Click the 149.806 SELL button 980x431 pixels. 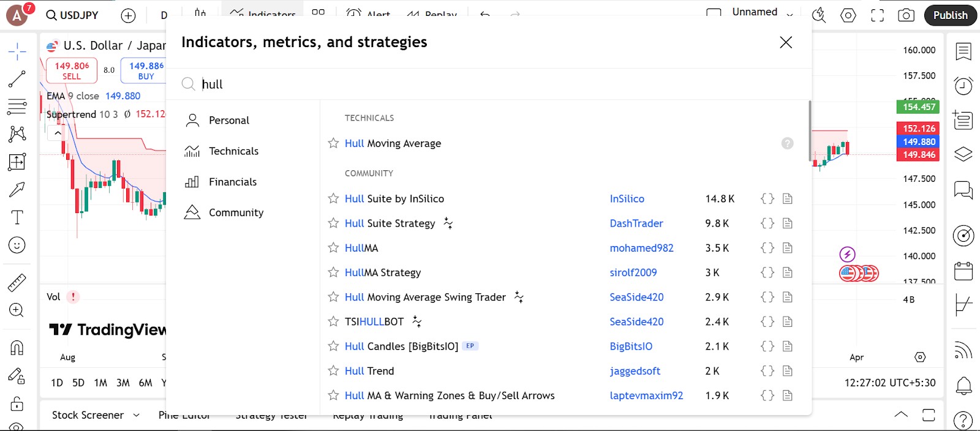(x=72, y=70)
